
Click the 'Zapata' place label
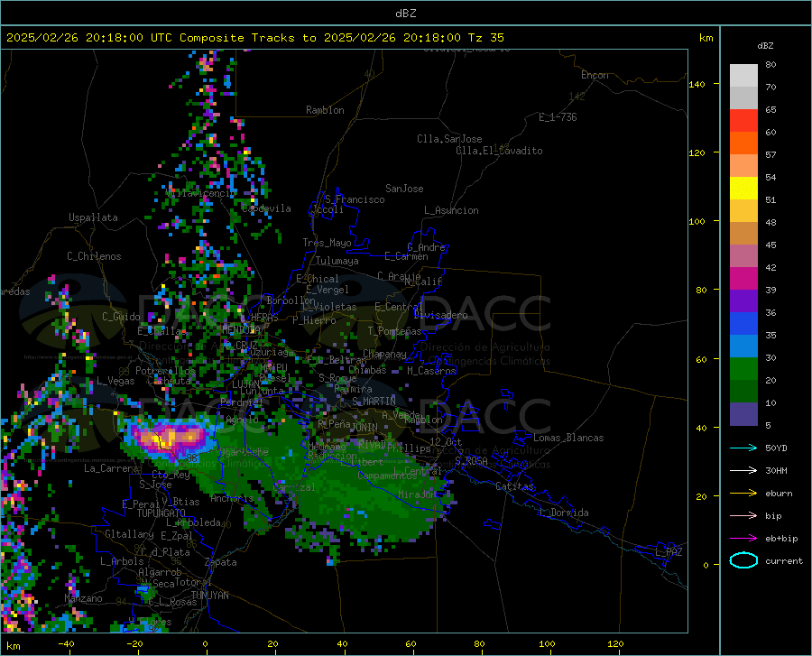[x=221, y=562]
